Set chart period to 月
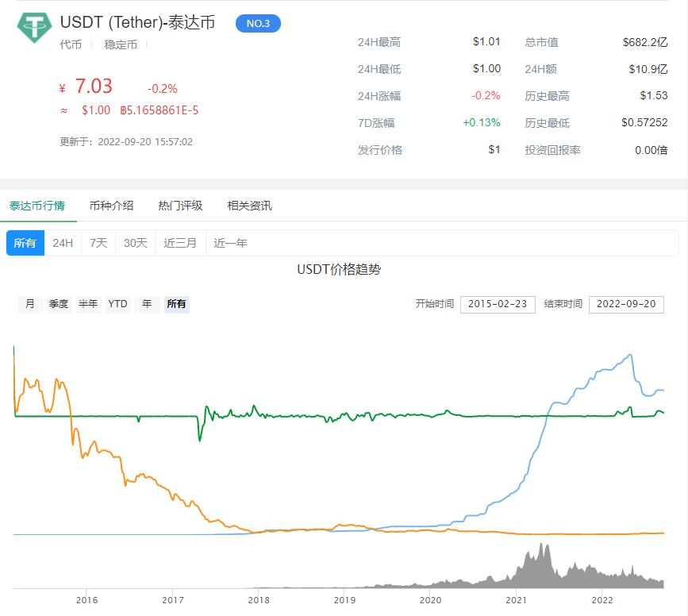The image size is (688, 616). tap(29, 304)
